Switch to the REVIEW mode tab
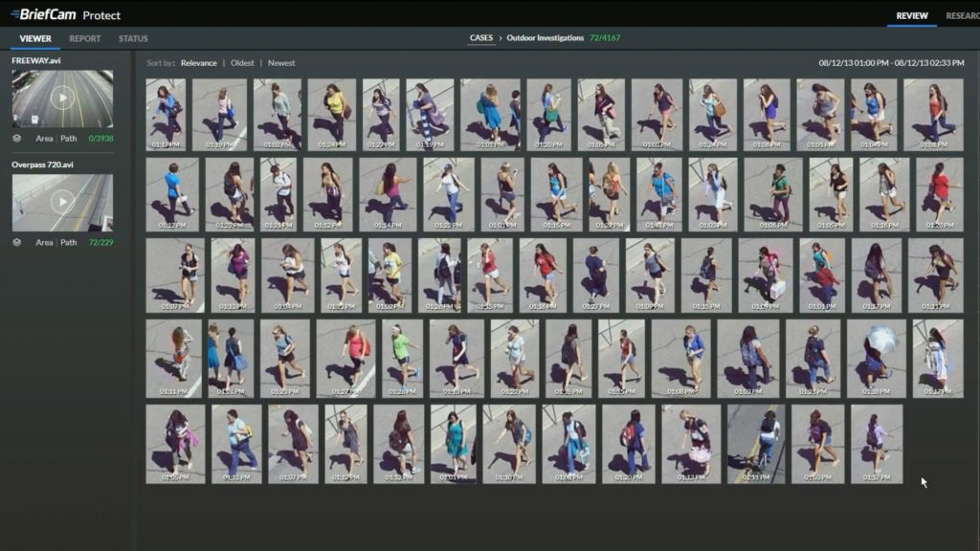This screenshot has width=980, height=551. [911, 15]
